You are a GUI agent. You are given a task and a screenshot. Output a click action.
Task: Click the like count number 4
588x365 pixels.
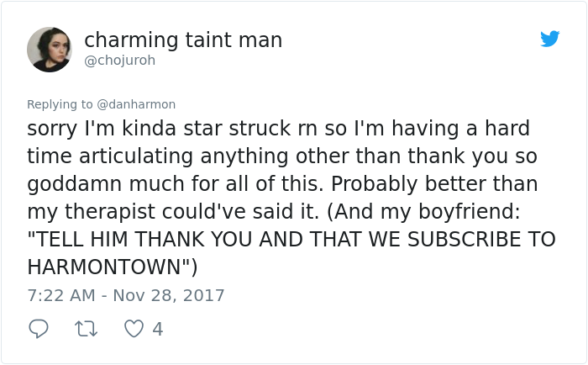[x=157, y=330]
